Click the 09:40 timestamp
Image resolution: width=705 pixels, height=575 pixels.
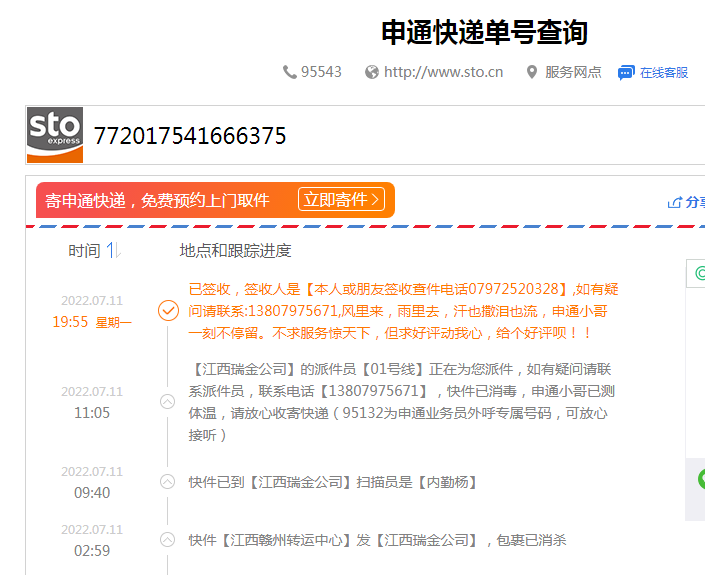click(x=92, y=493)
